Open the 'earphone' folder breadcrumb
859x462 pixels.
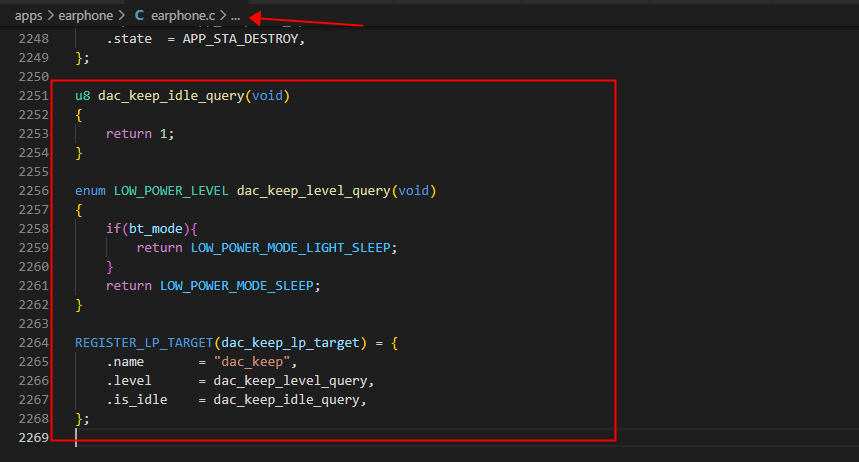click(85, 16)
